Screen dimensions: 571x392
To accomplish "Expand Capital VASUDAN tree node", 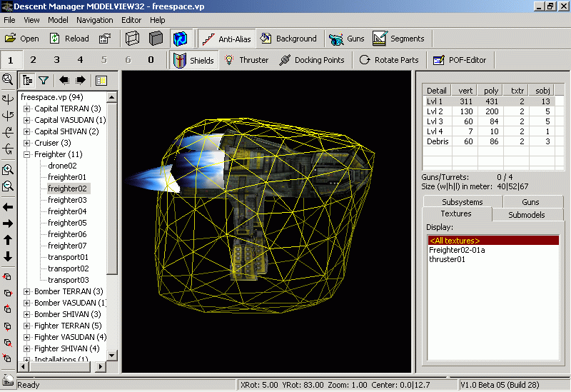I will 26,120.
